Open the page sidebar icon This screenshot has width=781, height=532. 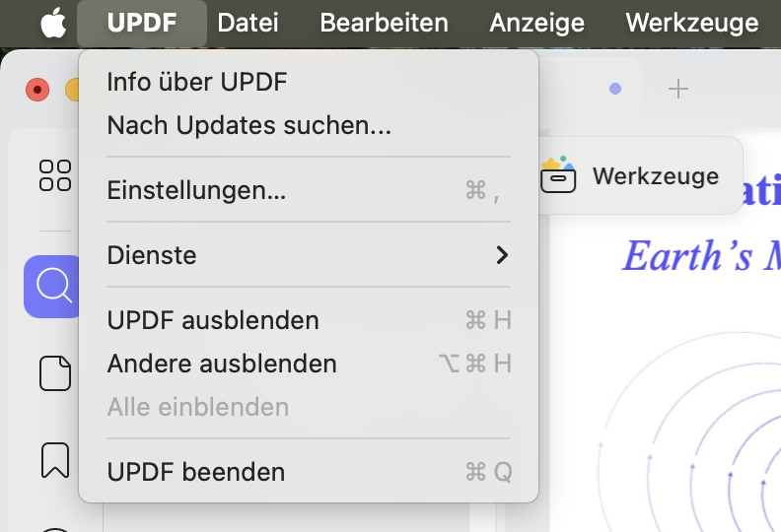(x=55, y=373)
